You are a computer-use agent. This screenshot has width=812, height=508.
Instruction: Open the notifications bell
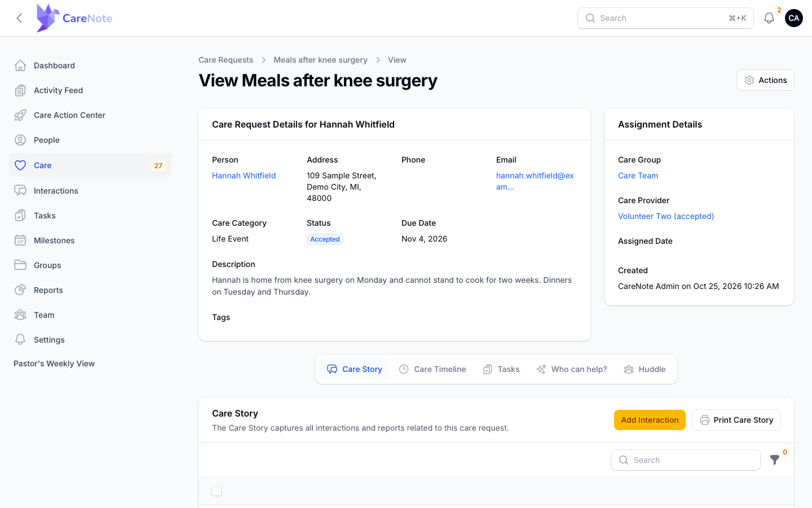coord(769,18)
